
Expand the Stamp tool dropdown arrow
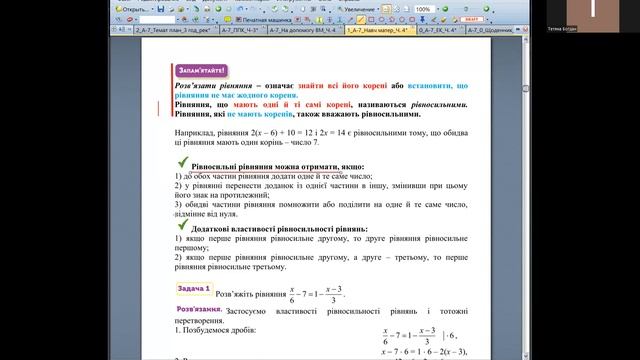pyautogui.click(x=487, y=20)
